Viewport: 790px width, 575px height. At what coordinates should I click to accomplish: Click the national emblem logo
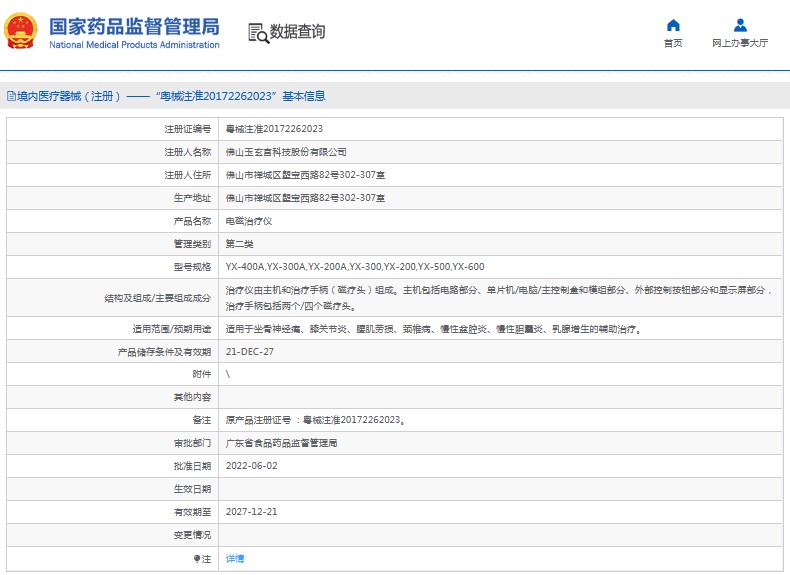pyautogui.click(x=21, y=31)
